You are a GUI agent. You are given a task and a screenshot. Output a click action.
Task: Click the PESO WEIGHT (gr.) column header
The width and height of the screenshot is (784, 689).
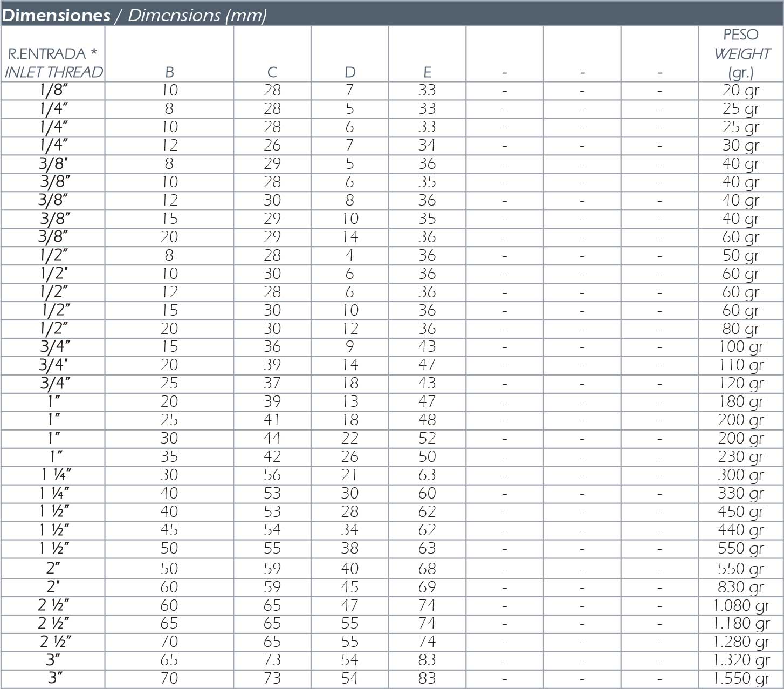[741, 53]
